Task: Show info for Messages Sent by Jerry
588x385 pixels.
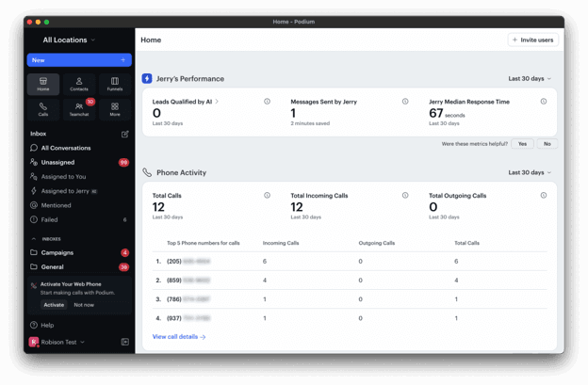Action: (x=405, y=102)
